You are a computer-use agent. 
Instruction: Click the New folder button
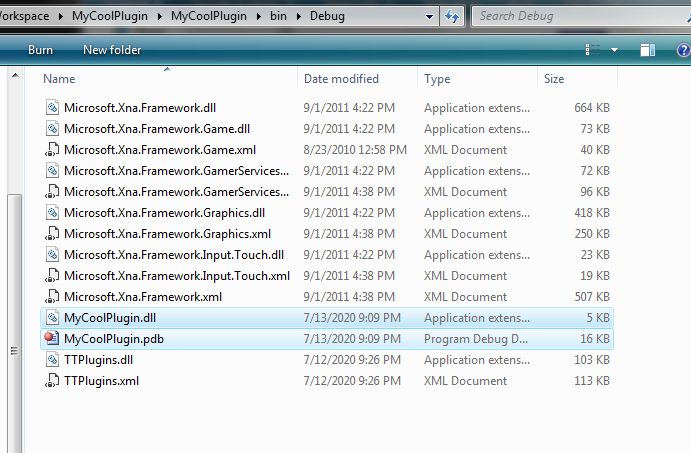tap(112, 50)
